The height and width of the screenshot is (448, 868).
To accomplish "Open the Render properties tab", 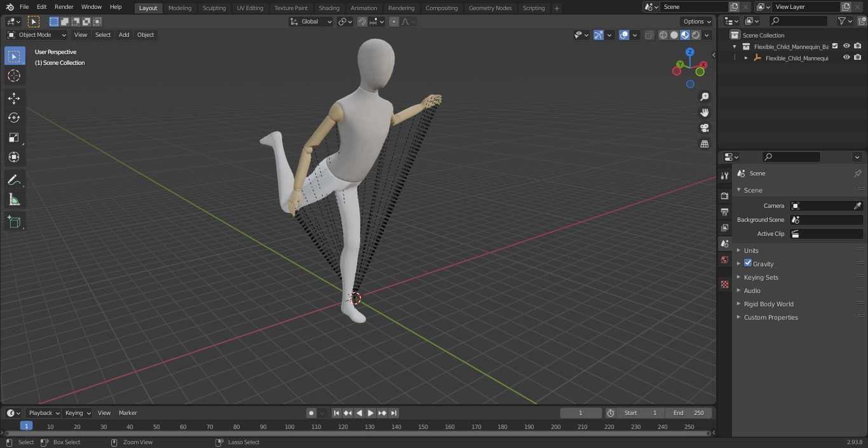I will click(x=724, y=196).
